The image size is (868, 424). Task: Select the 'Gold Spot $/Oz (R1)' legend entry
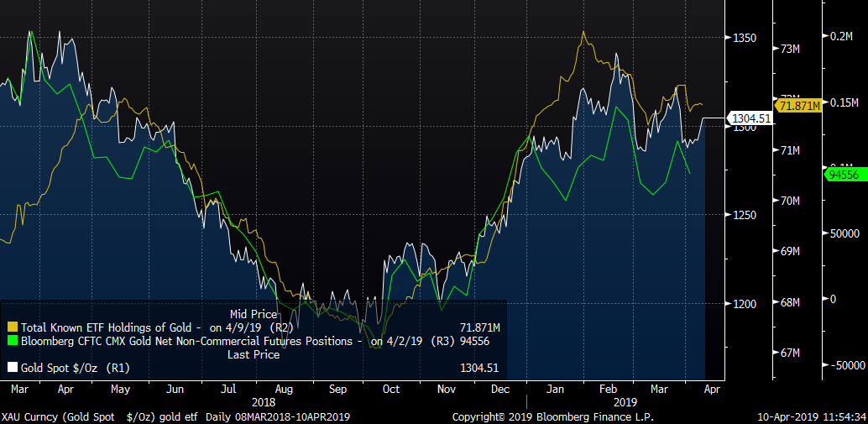tap(76, 368)
